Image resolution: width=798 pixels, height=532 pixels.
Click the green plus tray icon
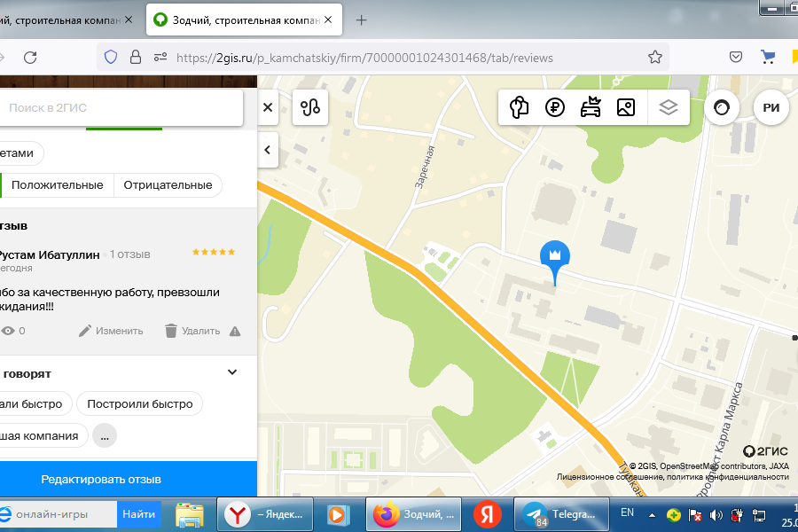[x=673, y=515]
